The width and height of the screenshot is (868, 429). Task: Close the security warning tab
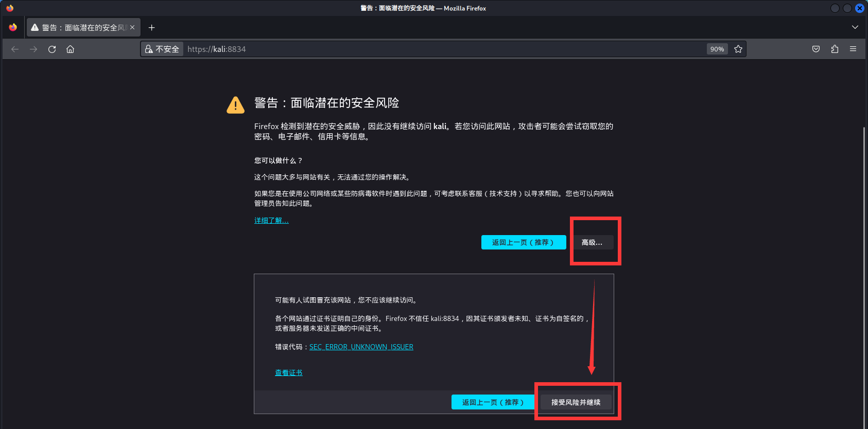tap(132, 27)
